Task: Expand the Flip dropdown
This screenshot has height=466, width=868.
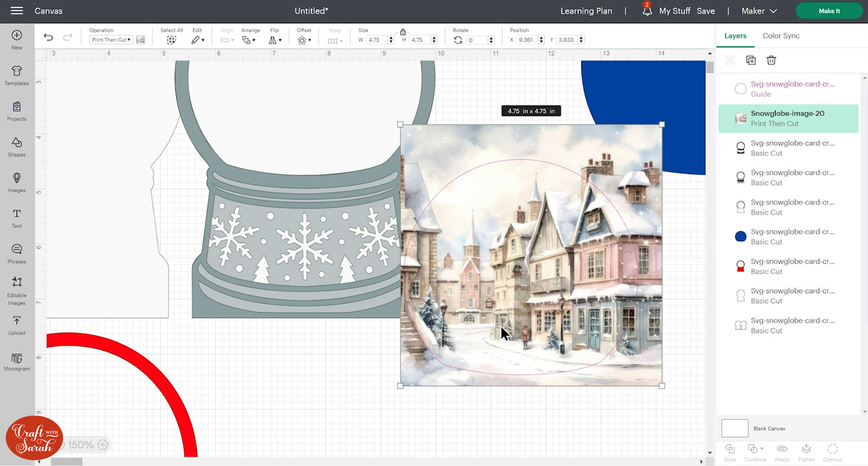Action: (275, 40)
